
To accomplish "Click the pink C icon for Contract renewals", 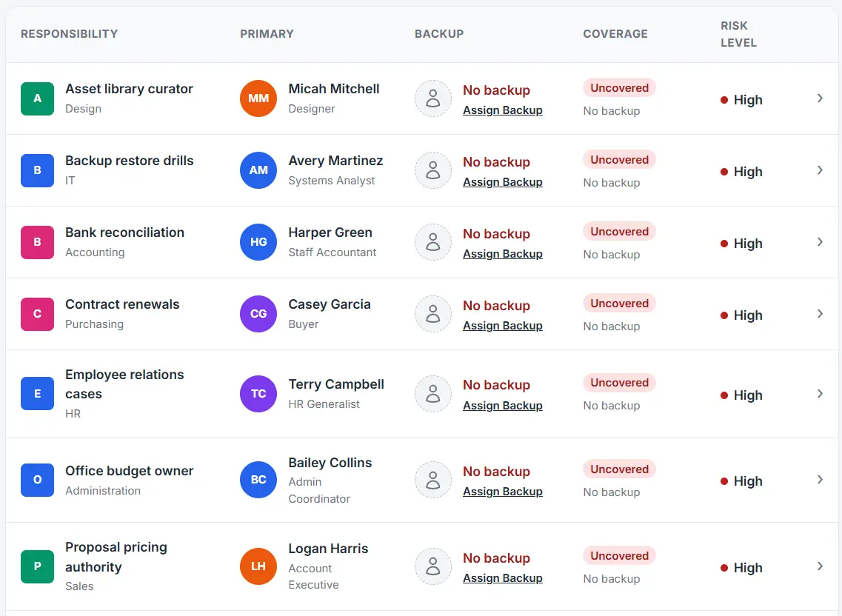I will click(x=37, y=314).
